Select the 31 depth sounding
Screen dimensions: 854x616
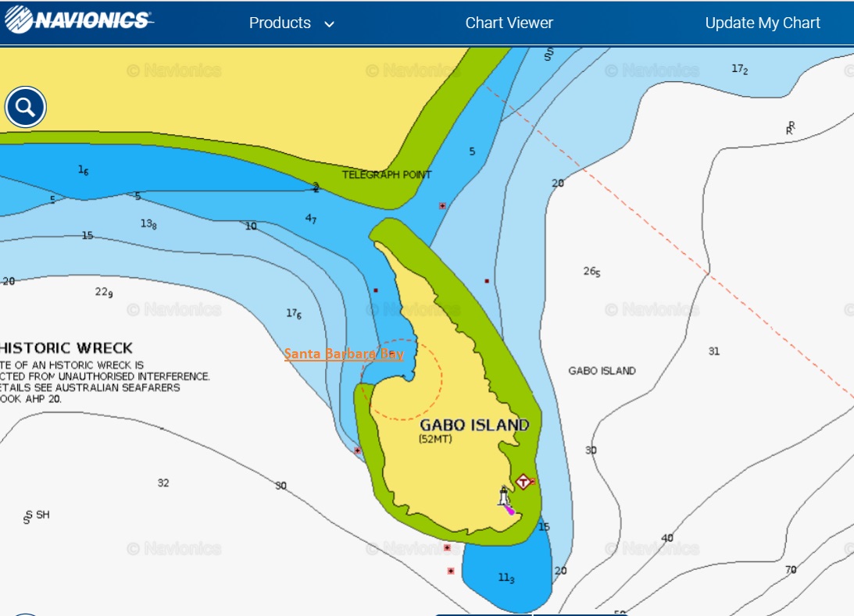coord(713,351)
